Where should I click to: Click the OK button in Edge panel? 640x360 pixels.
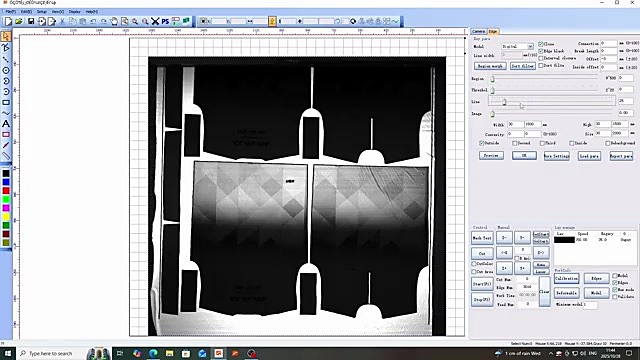(524, 156)
